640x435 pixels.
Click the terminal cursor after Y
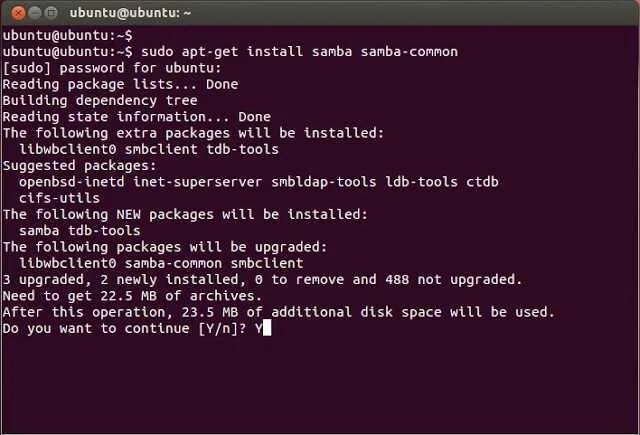click(x=265, y=328)
